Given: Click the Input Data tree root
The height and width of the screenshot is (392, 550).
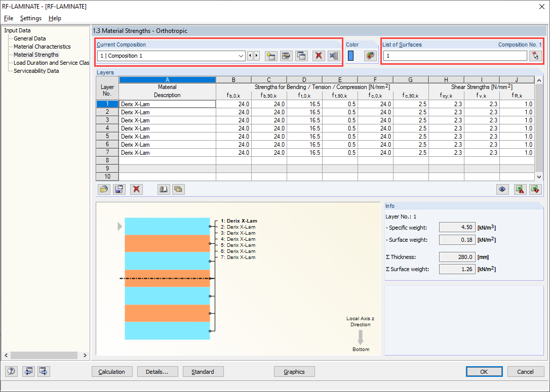Looking at the screenshot, I should 17,30.
